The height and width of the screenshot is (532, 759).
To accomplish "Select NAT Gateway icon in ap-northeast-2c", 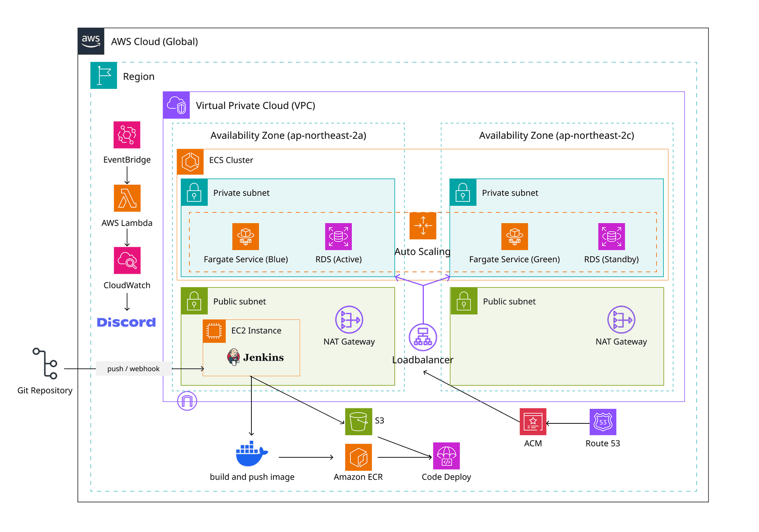I will [x=621, y=320].
